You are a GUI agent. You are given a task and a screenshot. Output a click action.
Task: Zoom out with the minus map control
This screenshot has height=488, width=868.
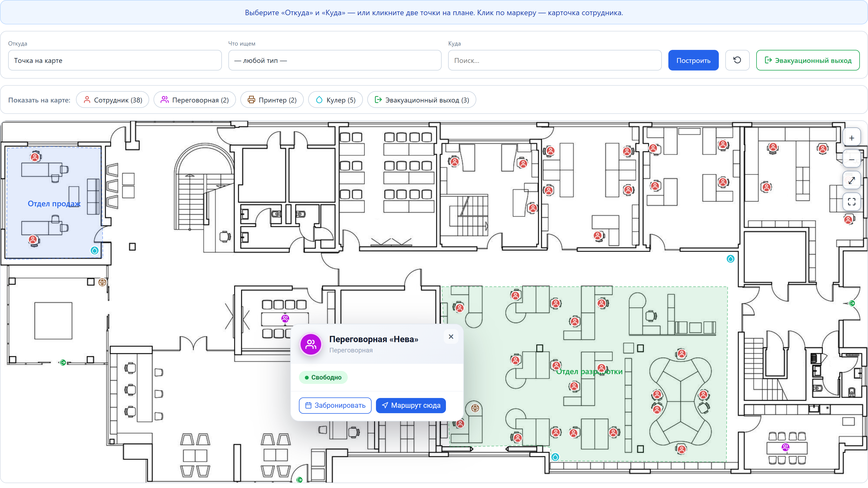point(851,159)
